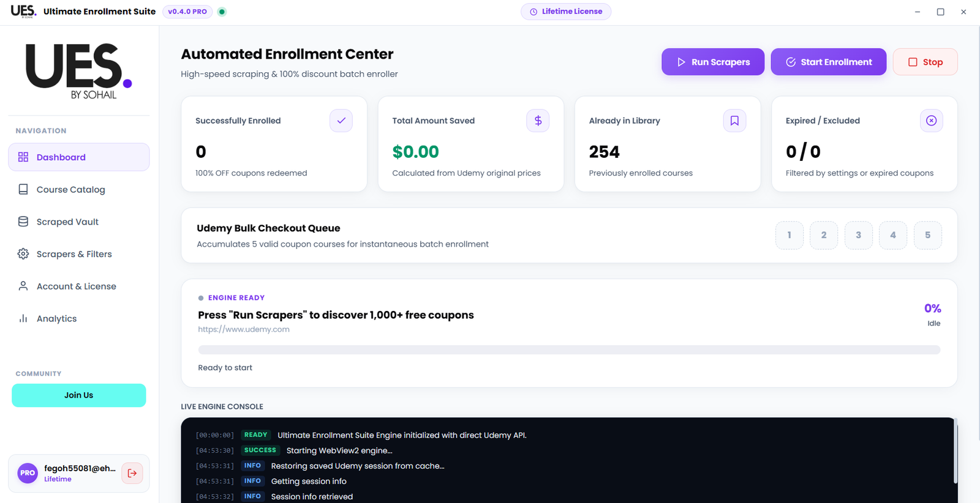This screenshot has height=503, width=980.
Task: Click the dollar icon on Total Amount Saved
Action: pos(538,121)
